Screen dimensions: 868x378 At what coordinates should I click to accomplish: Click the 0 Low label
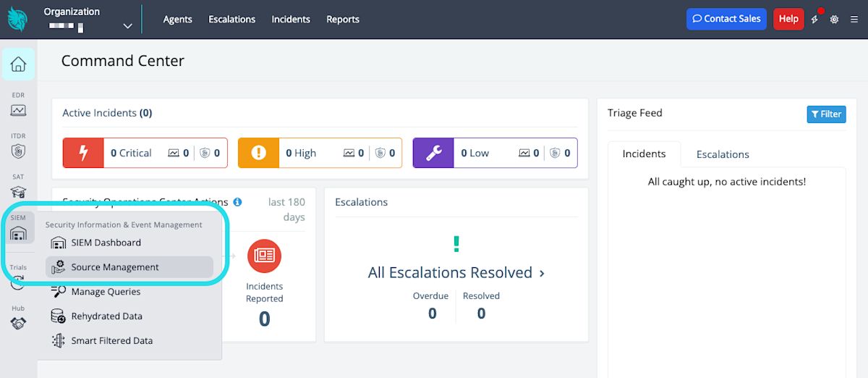click(475, 153)
